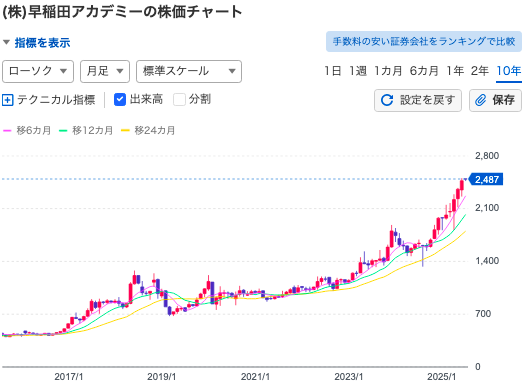Click the green 移12カ月 legend marker
Screen dimensions: 523x388
coord(63,130)
